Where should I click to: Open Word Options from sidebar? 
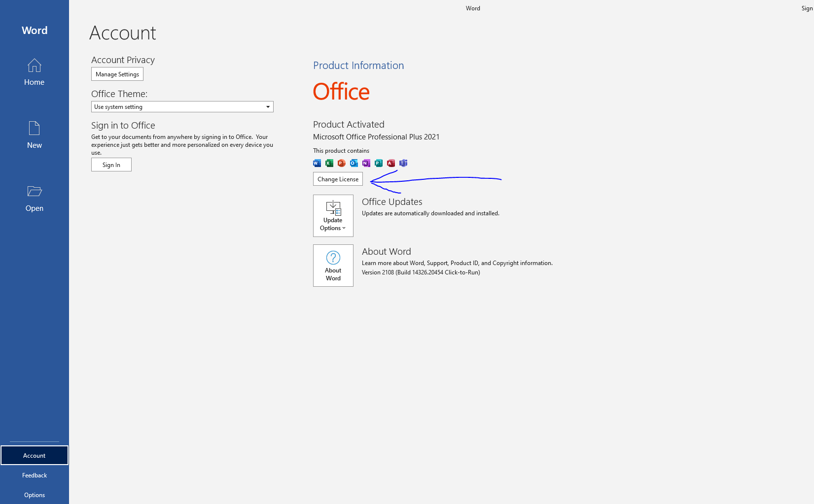pyautogui.click(x=35, y=495)
